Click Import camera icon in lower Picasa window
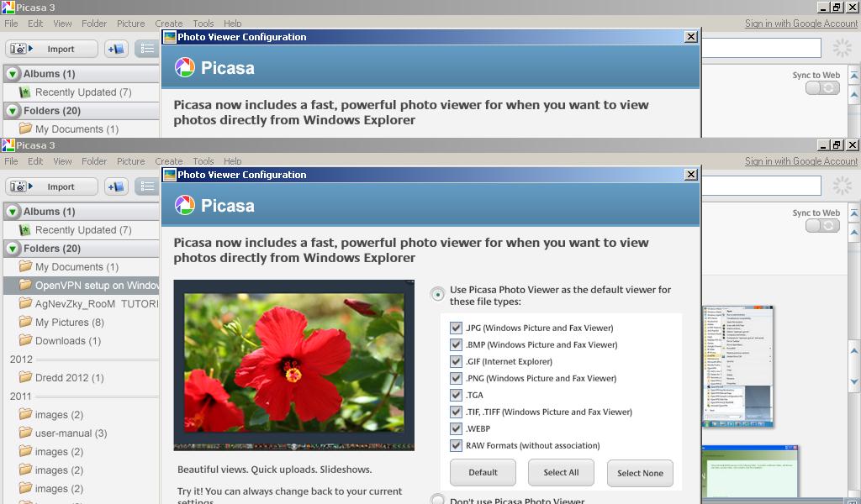The width and height of the screenshot is (861, 504). tap(18, 186)
